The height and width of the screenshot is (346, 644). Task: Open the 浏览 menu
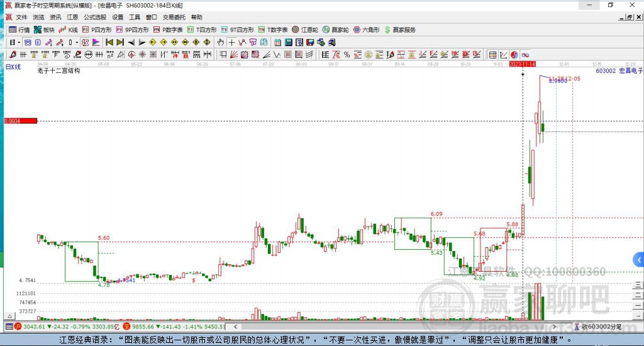(38, 17)
